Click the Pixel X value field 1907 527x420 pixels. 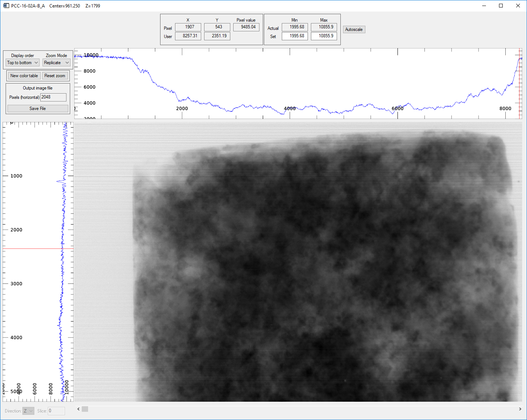(188, 27)
